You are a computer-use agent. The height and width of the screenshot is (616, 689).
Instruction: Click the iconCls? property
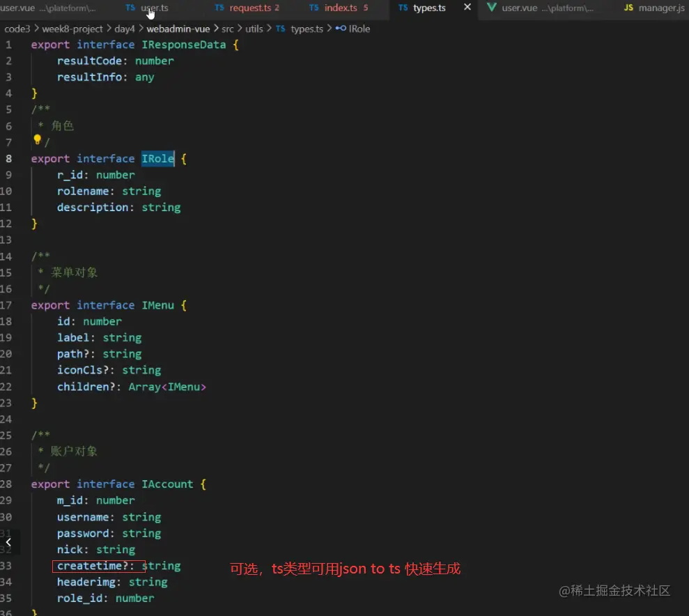point(83,370)
